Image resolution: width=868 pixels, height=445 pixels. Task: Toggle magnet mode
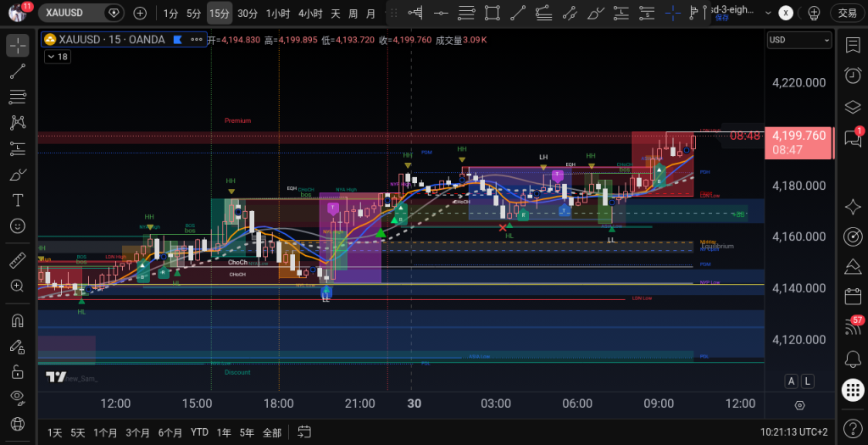pos(17,320)
